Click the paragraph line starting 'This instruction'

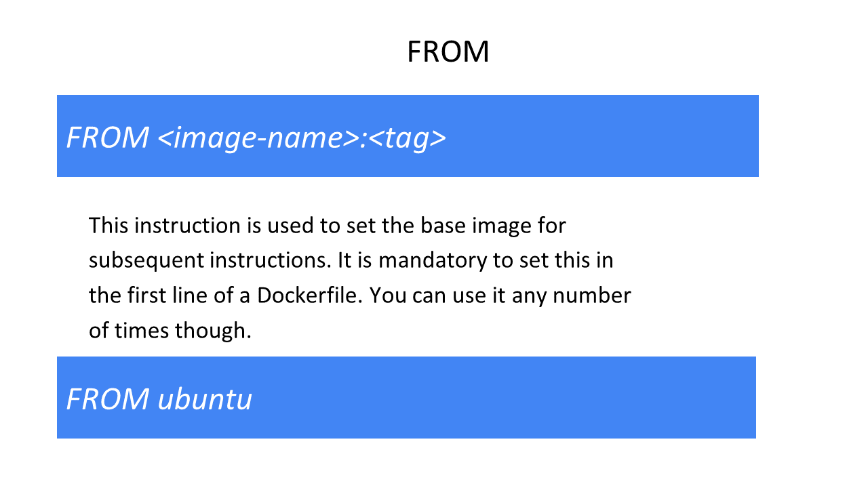(327, 225)
